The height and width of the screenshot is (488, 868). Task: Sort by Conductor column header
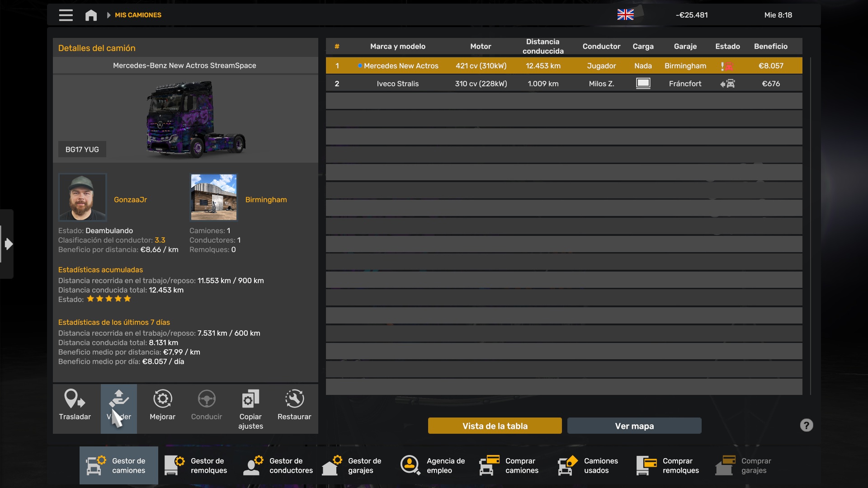click(x=601, y=46)
